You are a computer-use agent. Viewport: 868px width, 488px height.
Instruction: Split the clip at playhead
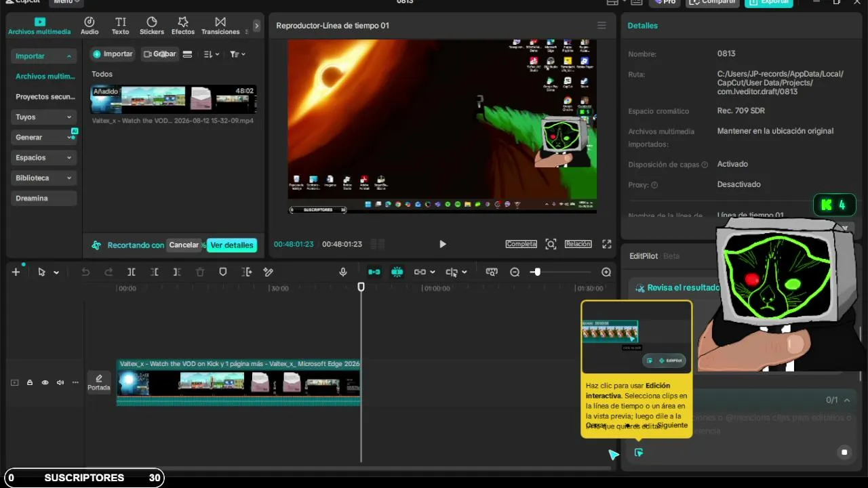[x=132, y=272]
